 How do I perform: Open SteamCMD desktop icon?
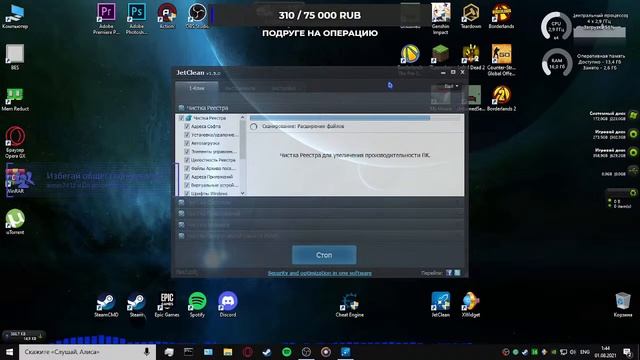coord(106,304)
